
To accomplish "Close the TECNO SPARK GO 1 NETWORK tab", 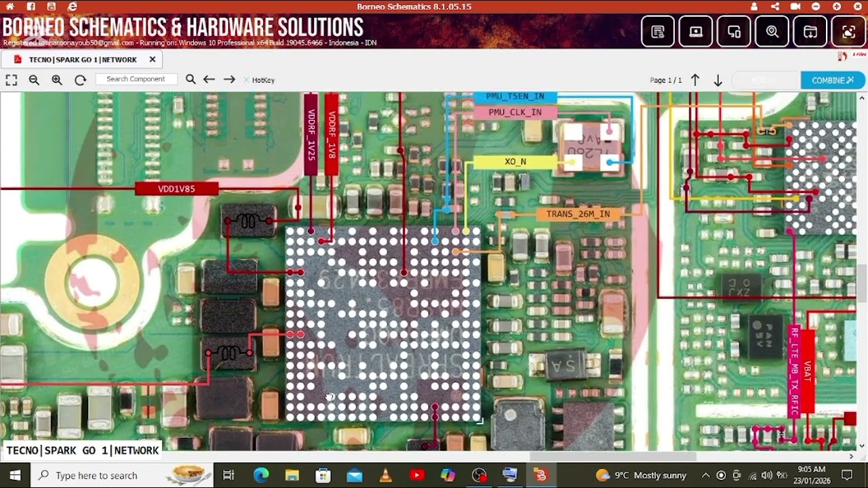I will [153, 60].
